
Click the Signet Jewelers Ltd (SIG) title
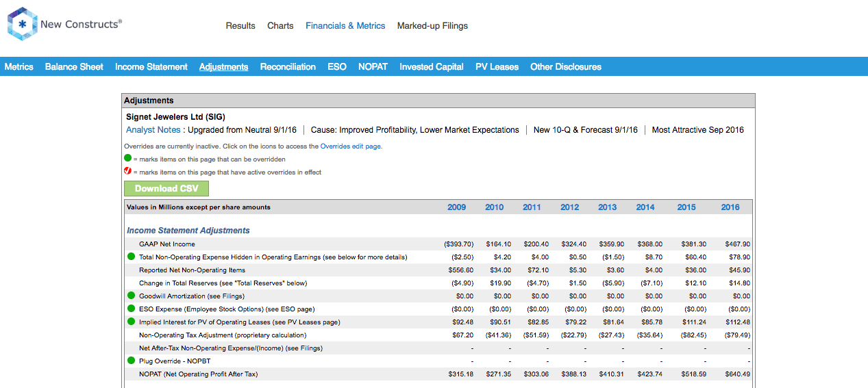pos(175,117)
